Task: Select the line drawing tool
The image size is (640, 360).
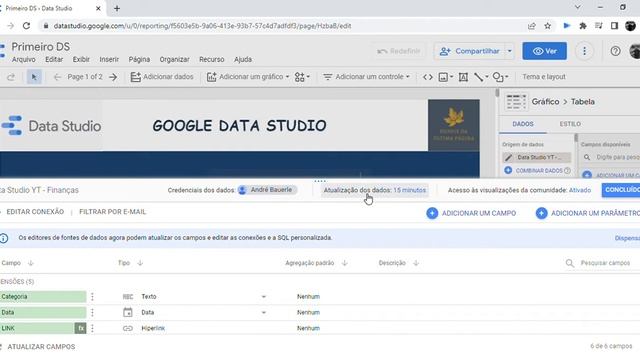Action: click(480, 77)
